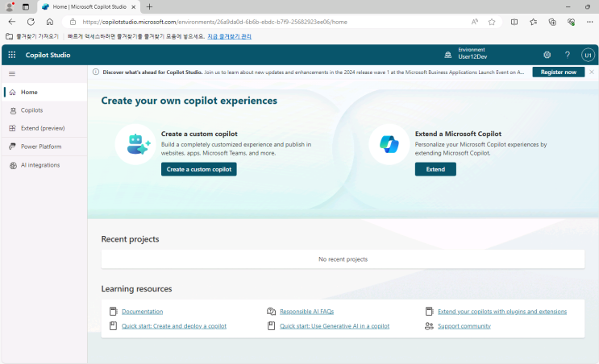
Task: Open browser essentials heart icon
Action: pyautogui.click(x=571, y=22)
